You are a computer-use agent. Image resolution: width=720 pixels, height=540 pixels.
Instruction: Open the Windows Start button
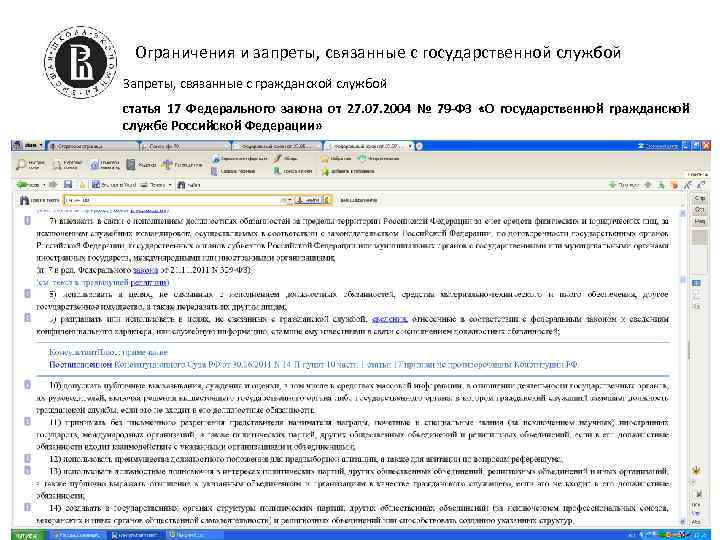28,535
